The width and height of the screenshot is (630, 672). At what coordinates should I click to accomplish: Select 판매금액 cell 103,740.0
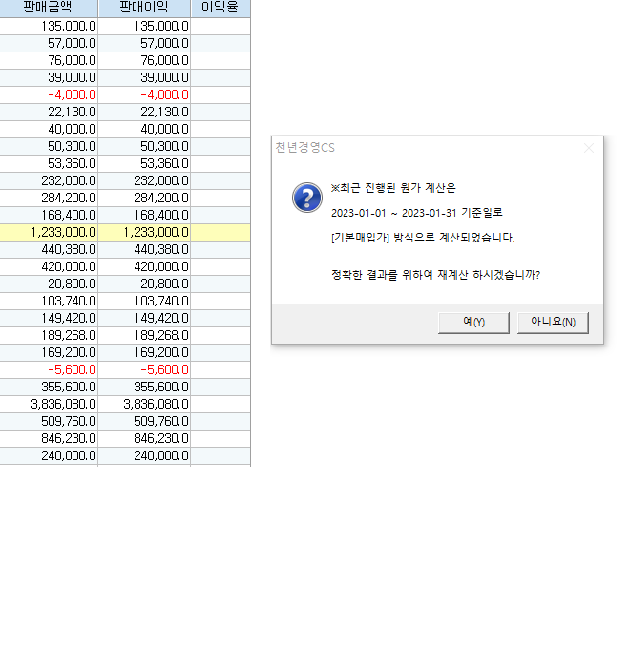[49, 301]
